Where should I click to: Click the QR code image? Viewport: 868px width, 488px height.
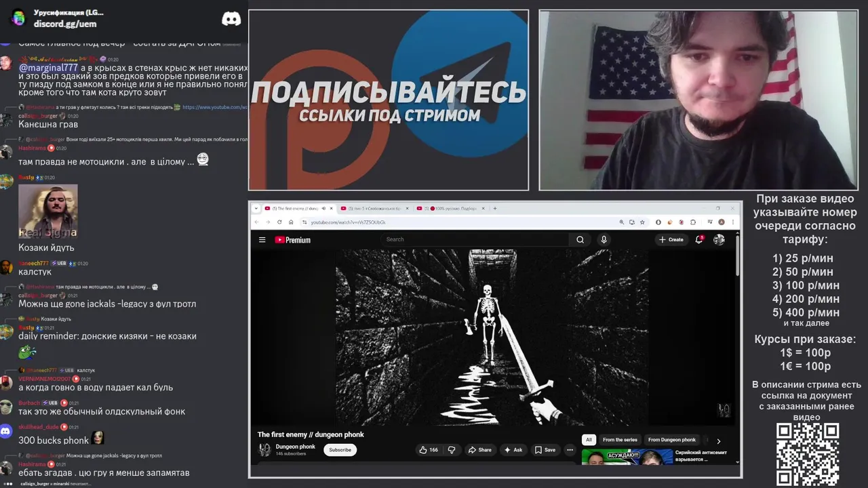pos(808,454)
